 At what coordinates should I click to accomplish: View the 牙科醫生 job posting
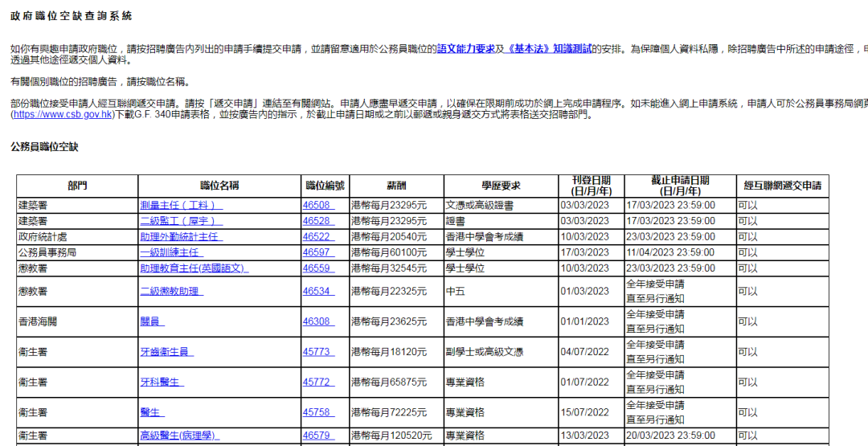tap(162, 383)
